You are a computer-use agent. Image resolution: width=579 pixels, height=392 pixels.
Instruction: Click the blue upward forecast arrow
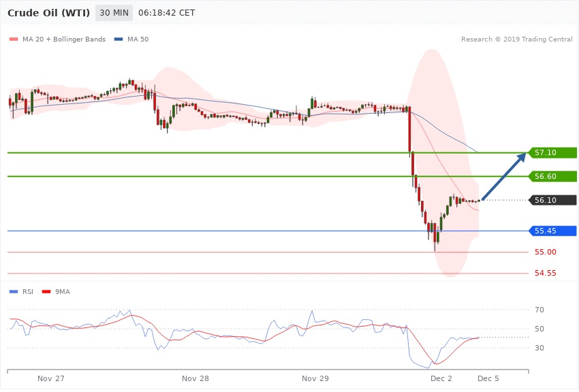[504, 176]
